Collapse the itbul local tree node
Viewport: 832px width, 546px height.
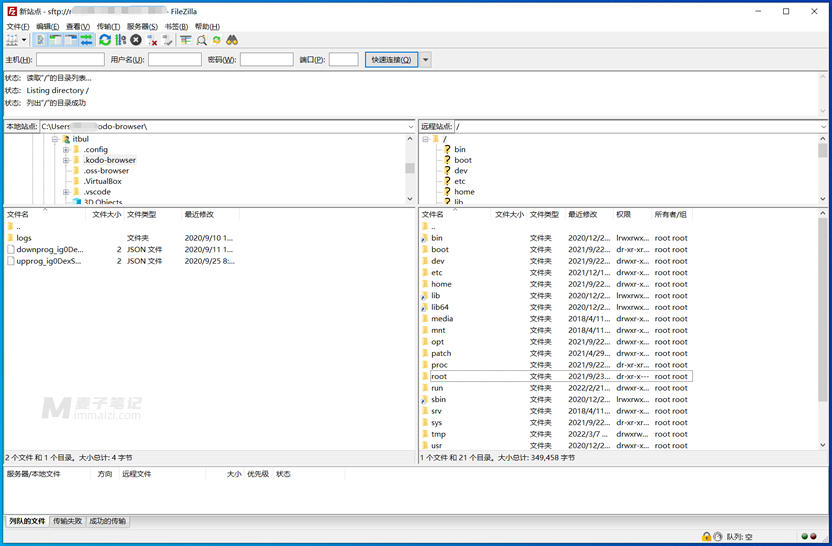(x=55, y=139)
